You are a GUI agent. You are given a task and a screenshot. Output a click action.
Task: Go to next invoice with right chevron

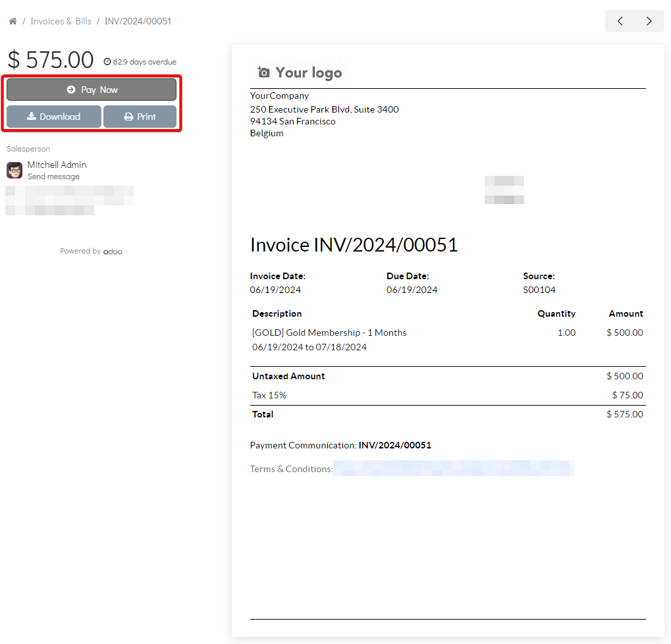pyautogui.click(x=649, y=21)
